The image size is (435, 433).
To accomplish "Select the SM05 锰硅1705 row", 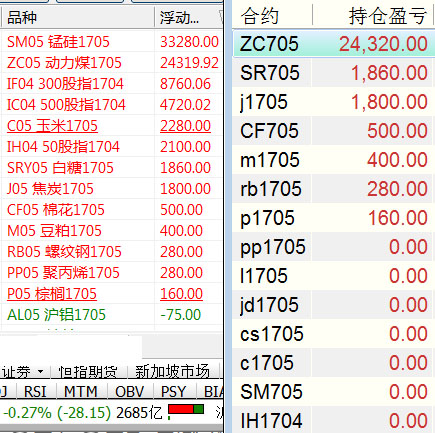I will tap(112, 42).
